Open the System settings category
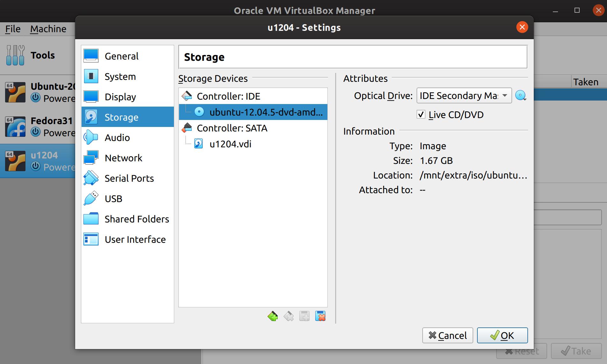Viewport: 607px width, 364px height. pyautogui.click(x=127, y=76)
